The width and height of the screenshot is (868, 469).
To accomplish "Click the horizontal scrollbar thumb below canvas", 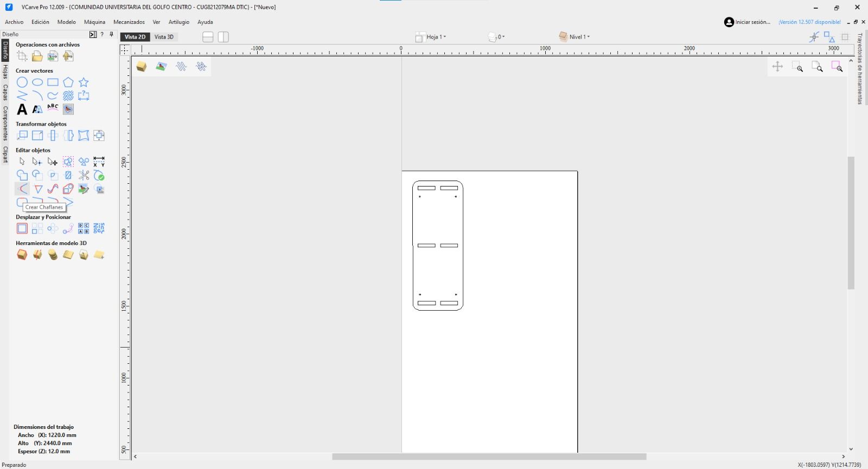I will (489, 457).
